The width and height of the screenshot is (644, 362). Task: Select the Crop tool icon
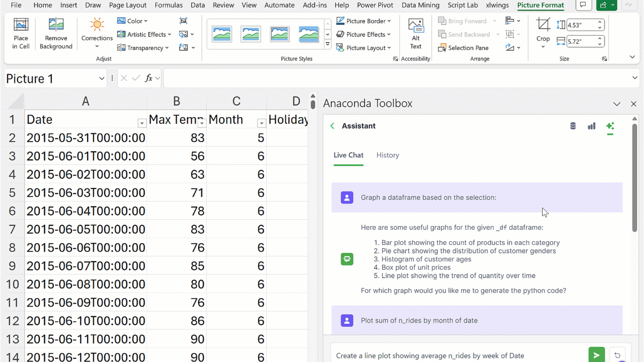543,25
